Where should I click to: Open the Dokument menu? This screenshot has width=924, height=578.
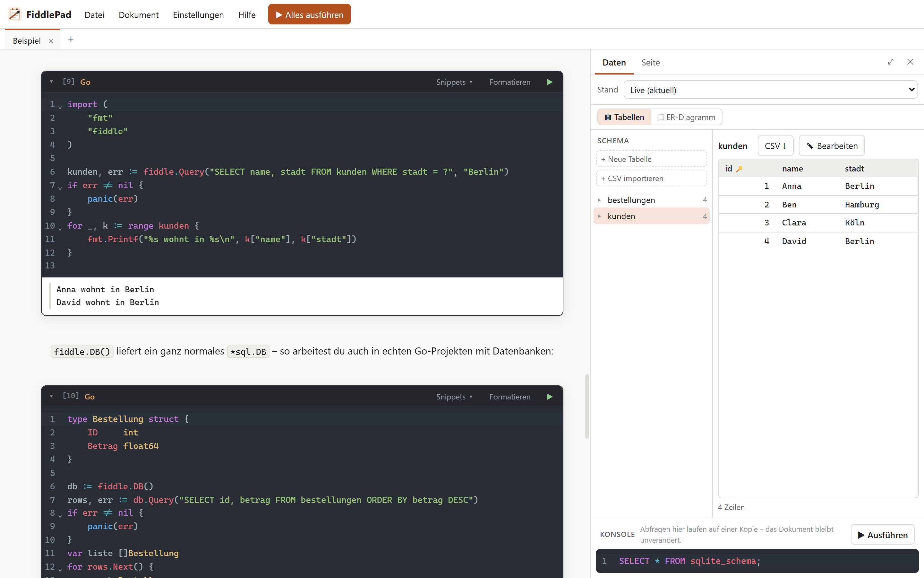[139, 15]
